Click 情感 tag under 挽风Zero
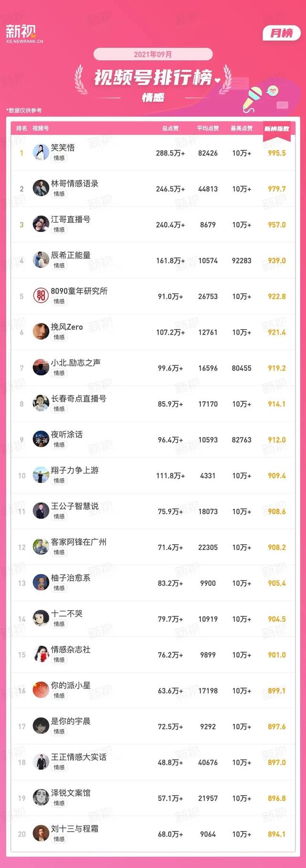The image size is (306, 868). [x=59, y=337]
